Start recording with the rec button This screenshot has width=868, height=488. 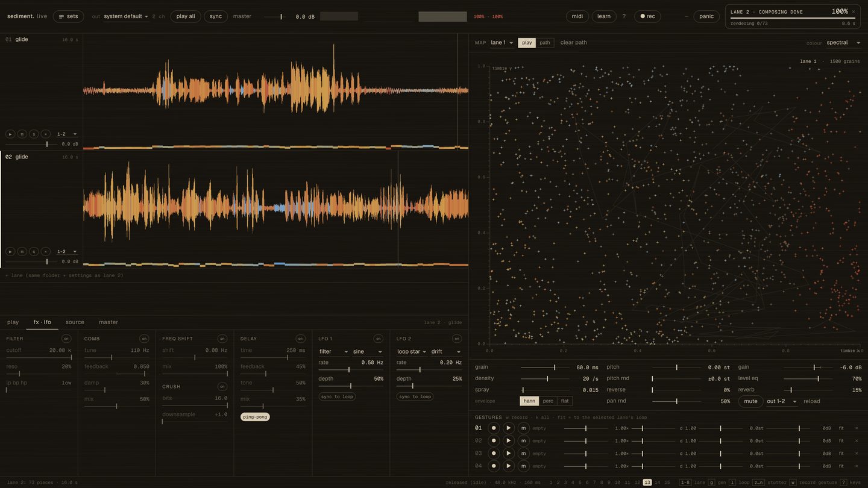(647, 16)
